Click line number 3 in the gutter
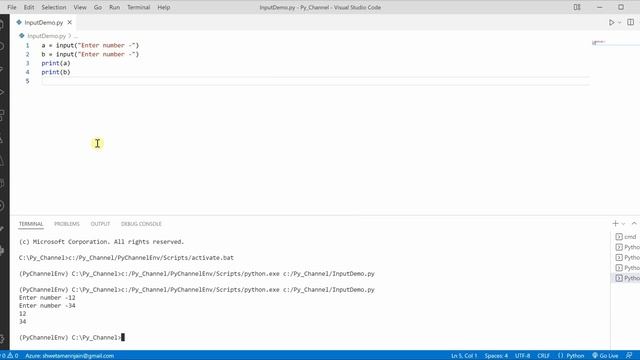 (27, 63)
